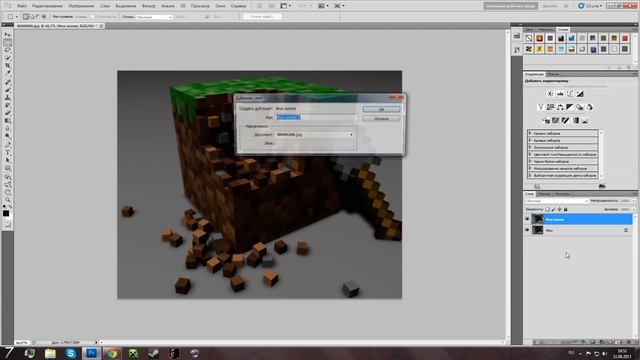Add a Gradient Map adjustment
Viewport: 640px width, 360px height.
click(x=575, y=120)
